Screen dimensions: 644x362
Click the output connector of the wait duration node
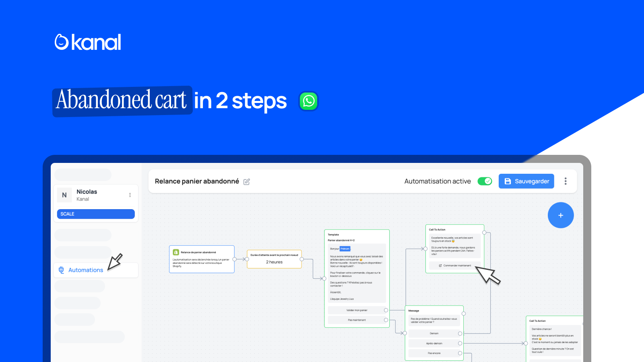[x=302, y=259]
